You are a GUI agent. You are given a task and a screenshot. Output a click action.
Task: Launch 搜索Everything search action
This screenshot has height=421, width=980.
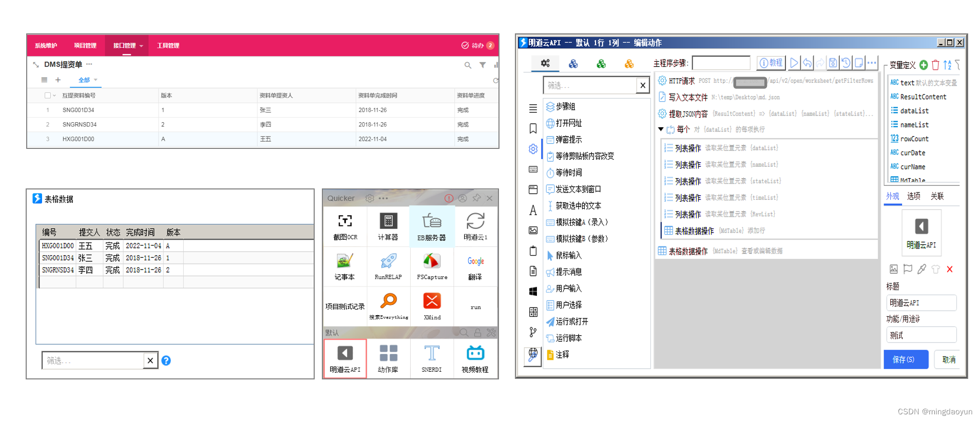point(389,307)
